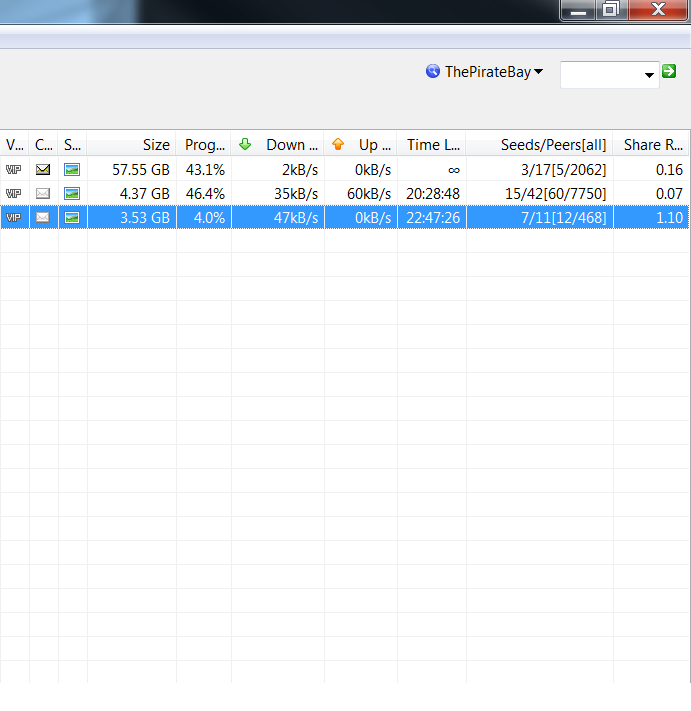Click the 20:28:48 time left cell

pyautogui.click(x=432, y=194)
